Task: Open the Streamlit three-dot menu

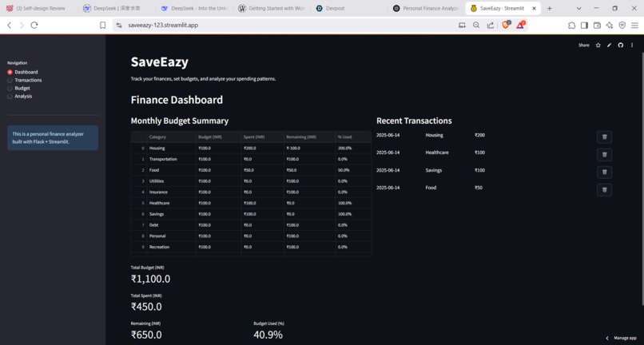Action: click(x=632, y=46)
